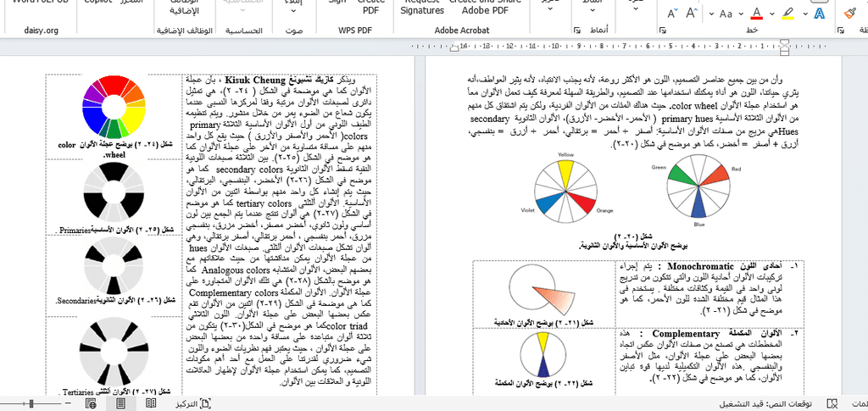Click the words 'Analogous colors'
868x411 pixels.
tap(234, 270)
